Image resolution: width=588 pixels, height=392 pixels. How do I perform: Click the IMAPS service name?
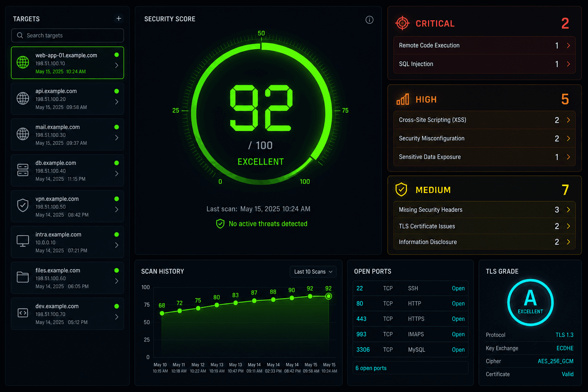coord(416,334)
